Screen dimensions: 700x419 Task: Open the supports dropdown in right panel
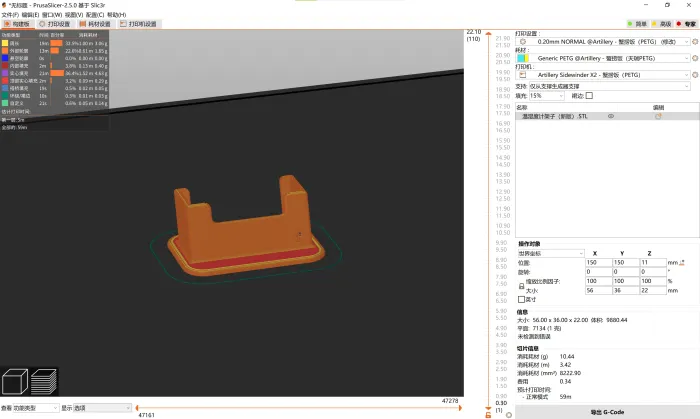[x=609, y=86]
